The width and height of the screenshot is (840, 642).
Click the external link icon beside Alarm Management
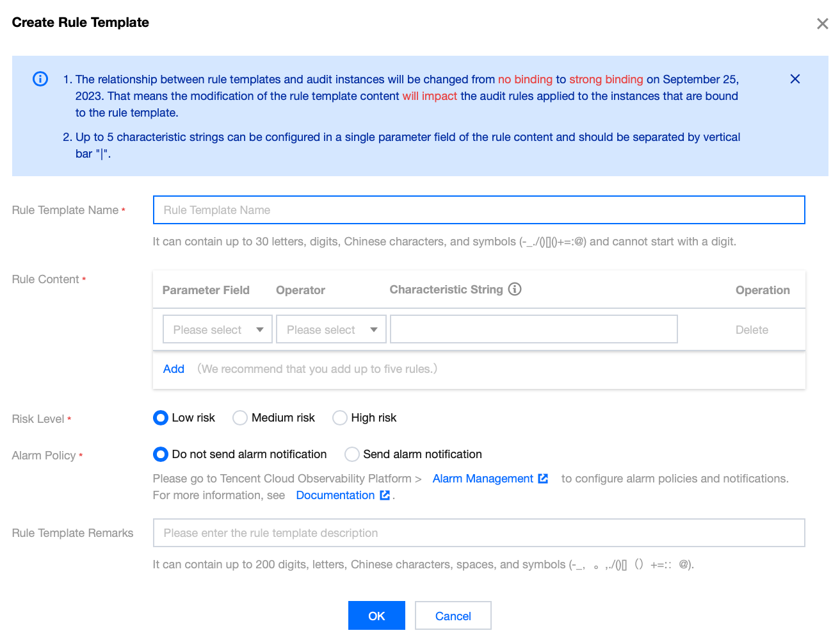[543, 479]
